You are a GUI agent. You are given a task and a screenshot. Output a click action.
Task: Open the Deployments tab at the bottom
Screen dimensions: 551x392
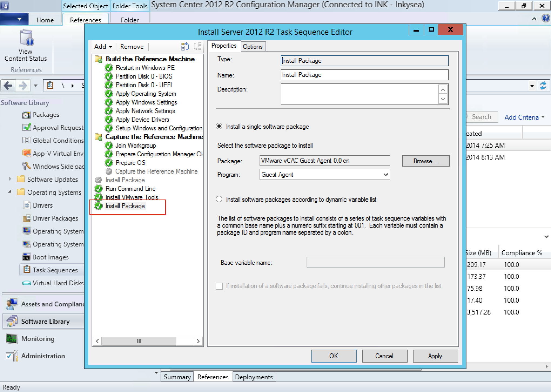coord(254,377)
